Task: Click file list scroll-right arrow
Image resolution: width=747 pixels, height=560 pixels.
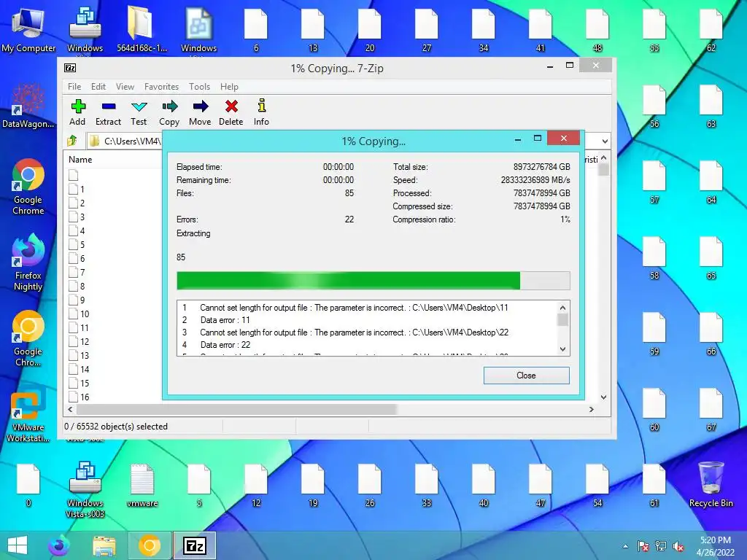Action: 591,409
